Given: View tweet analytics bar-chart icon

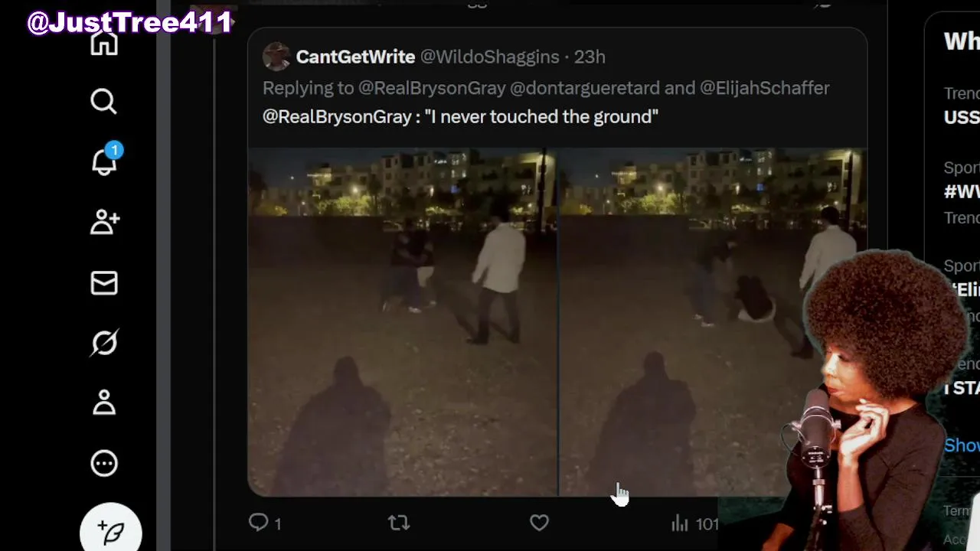Looking at the screenshot, I should [680, 523].
